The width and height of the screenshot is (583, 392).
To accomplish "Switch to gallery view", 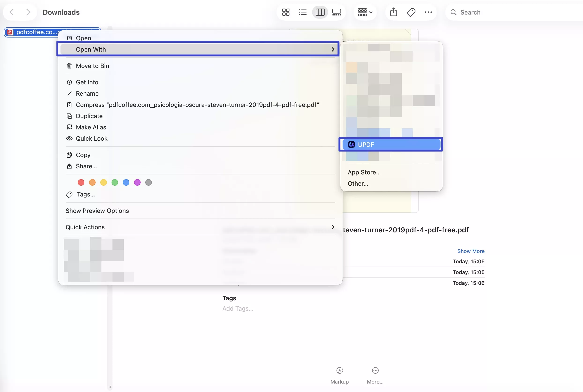I will (x=336, y=12).
